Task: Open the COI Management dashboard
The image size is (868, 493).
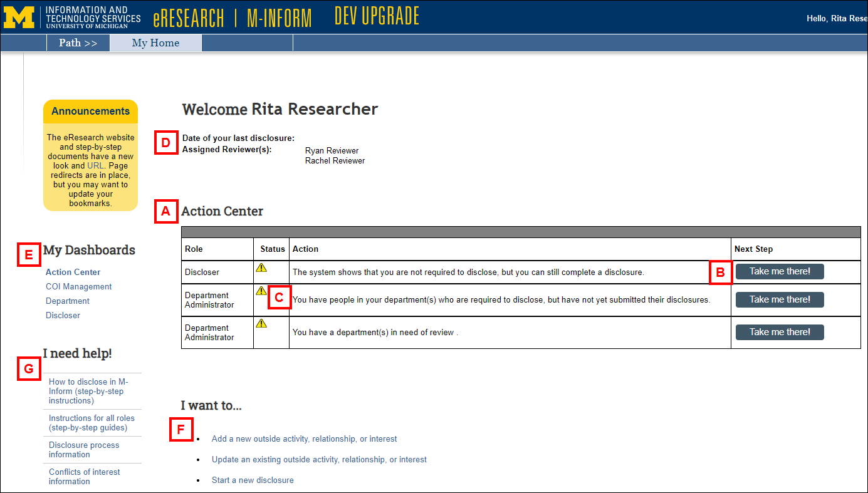Action: coord(79,286)
